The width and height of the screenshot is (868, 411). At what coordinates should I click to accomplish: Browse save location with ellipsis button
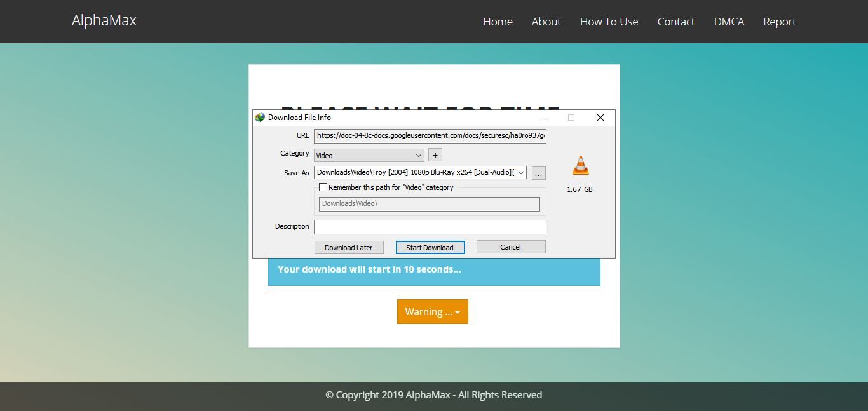[x=538, y=173]
